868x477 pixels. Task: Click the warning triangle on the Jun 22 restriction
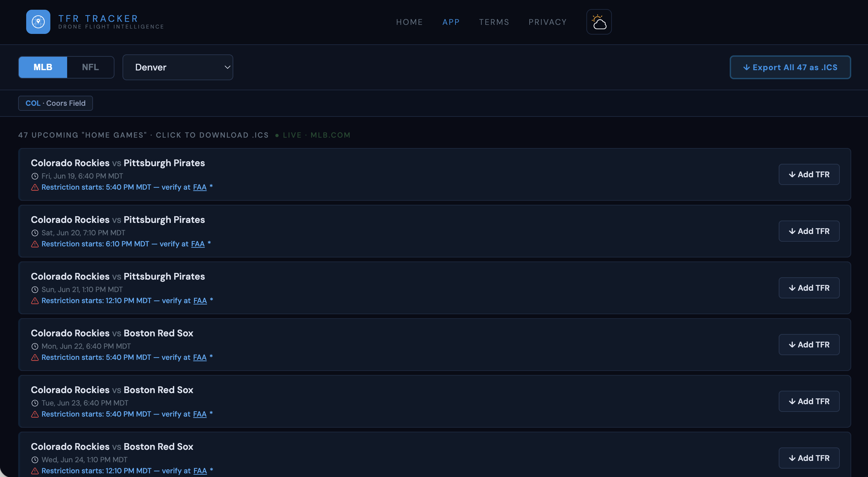pos(35,357)
